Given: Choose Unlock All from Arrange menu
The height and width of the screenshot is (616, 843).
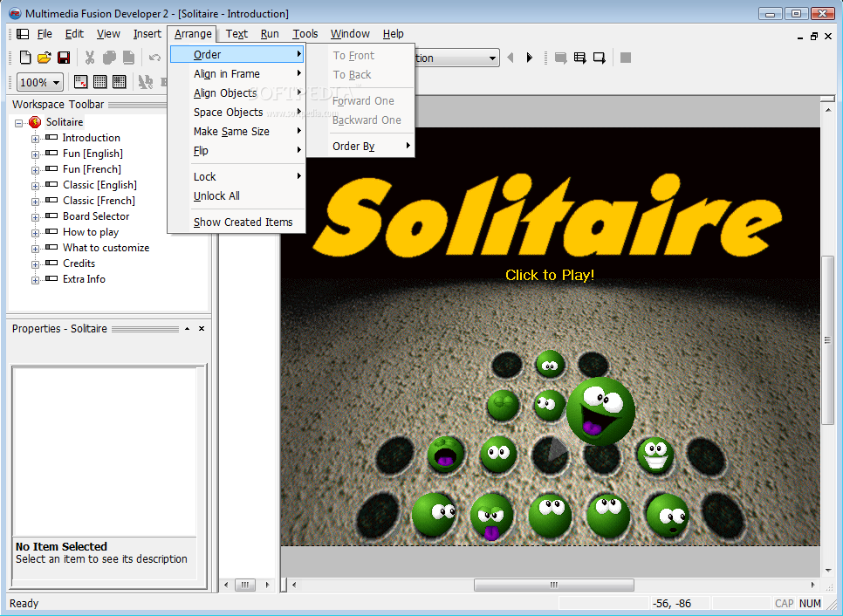Looking at the screenshot, I should coord(237,195).
